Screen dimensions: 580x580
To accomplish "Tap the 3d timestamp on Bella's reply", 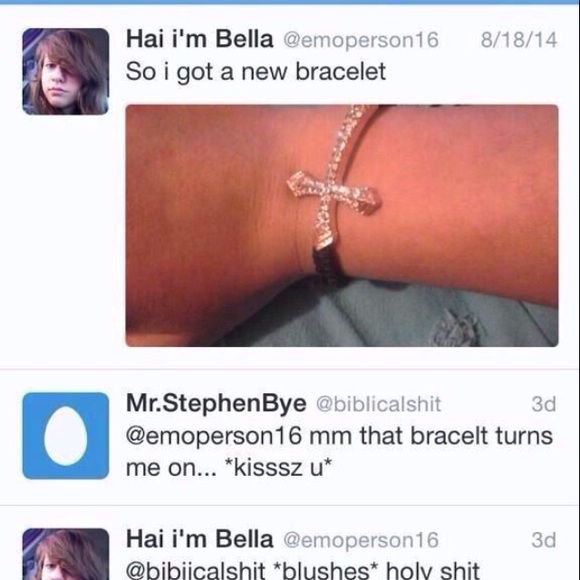I will pyautogui.click(x=544, y=540).
